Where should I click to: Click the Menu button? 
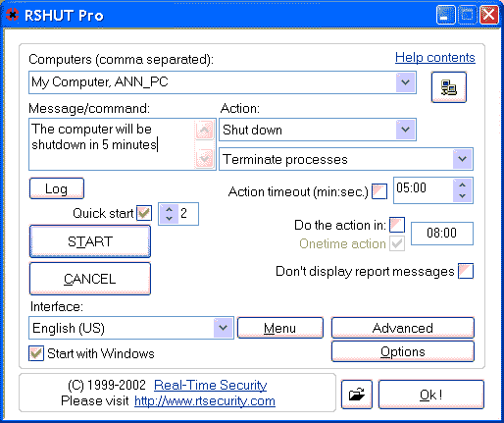pos(280,328)
